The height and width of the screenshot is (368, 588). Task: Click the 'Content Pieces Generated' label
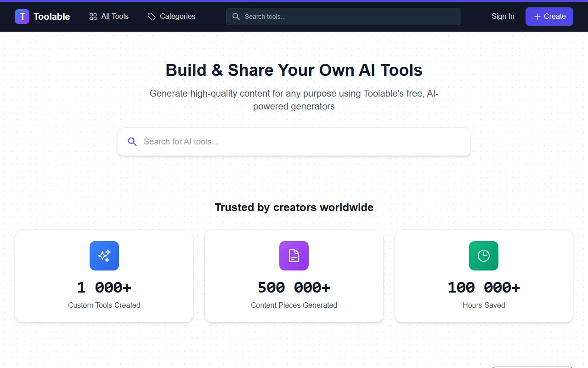tap(294, 305)
